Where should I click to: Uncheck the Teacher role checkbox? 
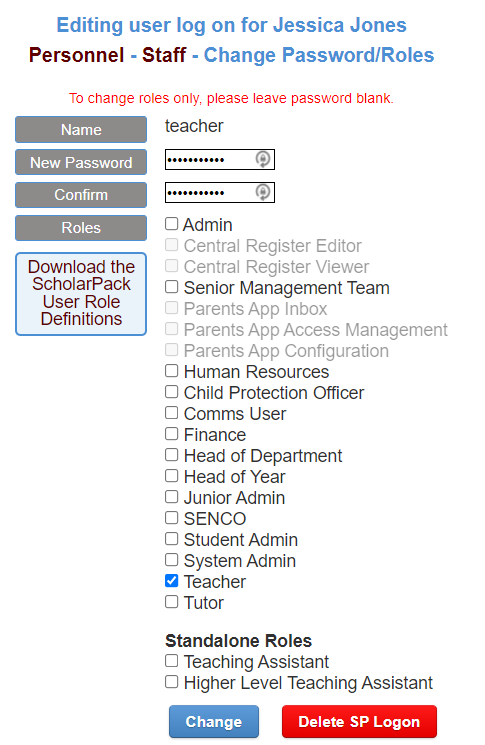[x=171, y=581]
